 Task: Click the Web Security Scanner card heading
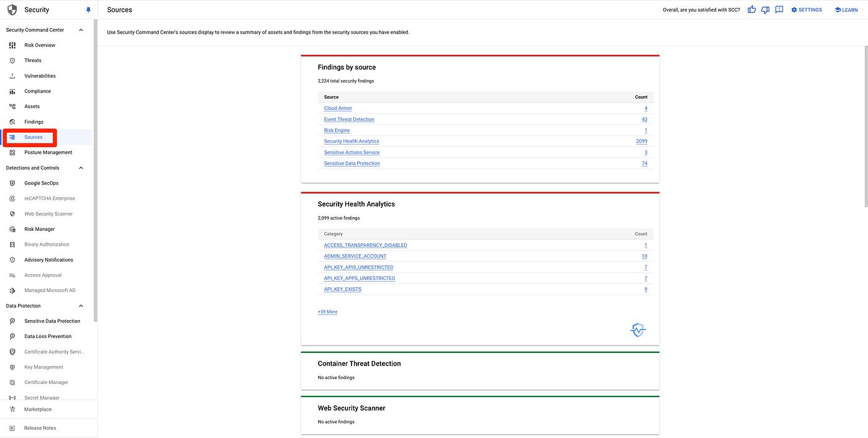352,408
